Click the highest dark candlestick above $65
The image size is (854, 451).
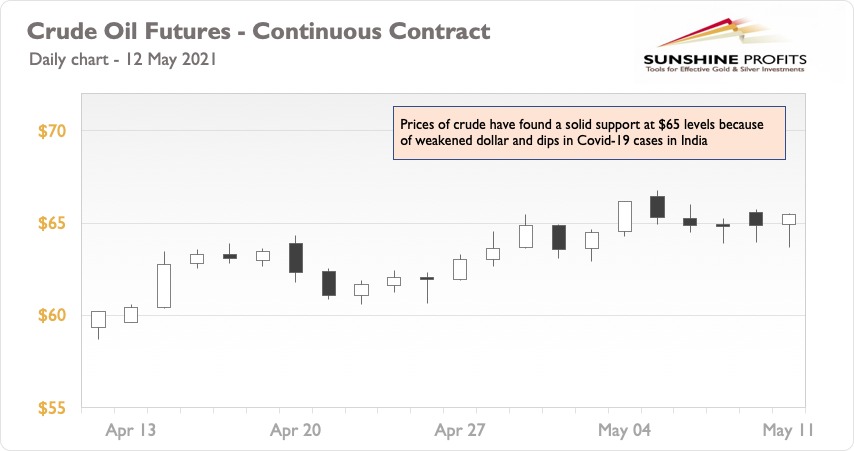(x=657, y=207)
